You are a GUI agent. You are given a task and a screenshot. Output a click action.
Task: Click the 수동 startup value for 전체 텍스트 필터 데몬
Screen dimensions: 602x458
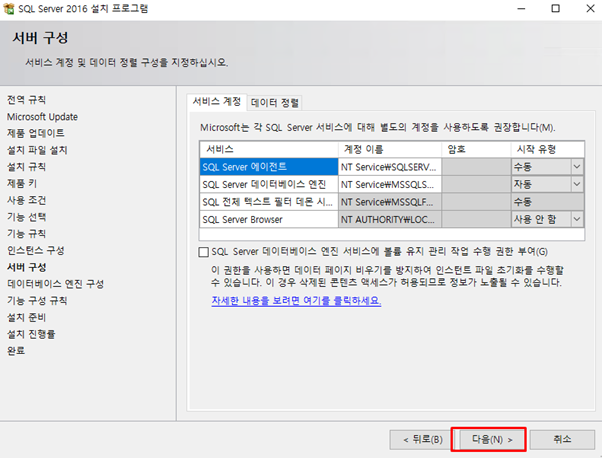[547, 202]
